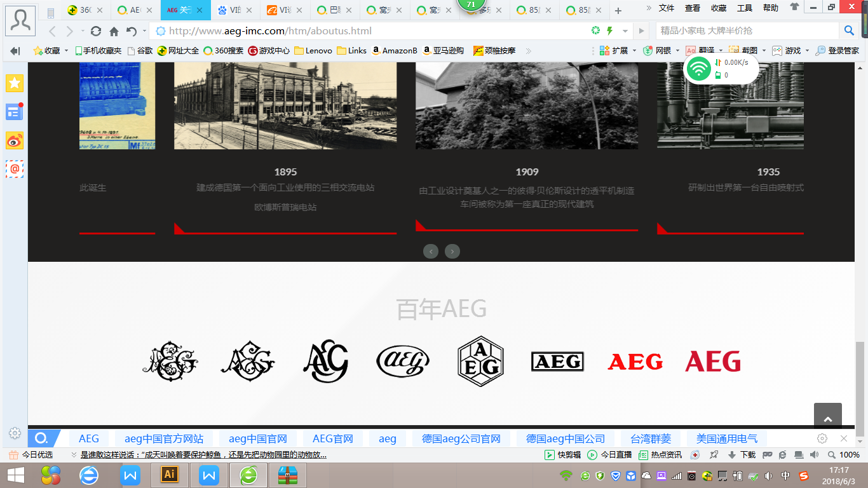This screenshot has width=868, height=488.
Task: Open a new browser tab
Action: [618, 11]
